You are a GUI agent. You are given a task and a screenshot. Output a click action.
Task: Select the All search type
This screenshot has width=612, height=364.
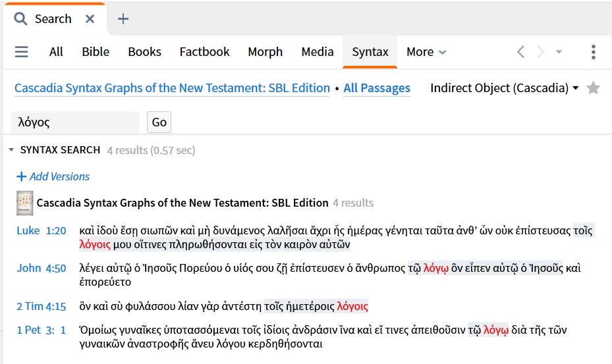[56, 52]
